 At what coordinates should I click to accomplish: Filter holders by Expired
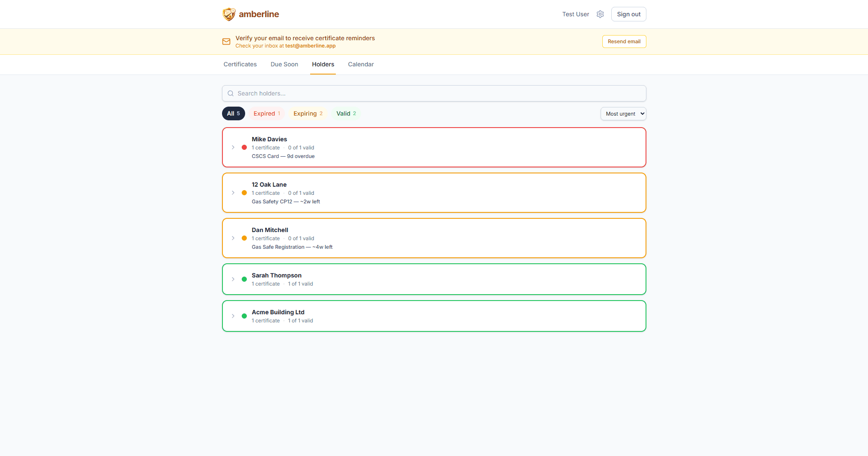coord(267,113)
